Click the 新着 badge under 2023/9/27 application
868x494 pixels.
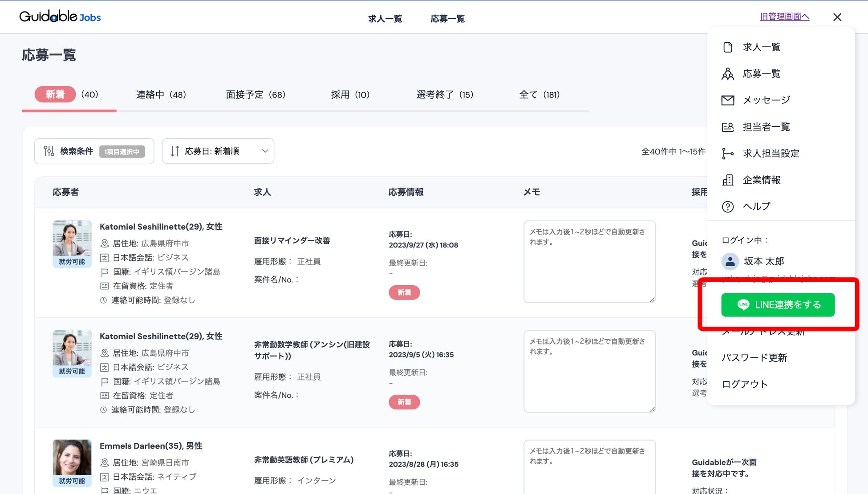coord(404,292)
